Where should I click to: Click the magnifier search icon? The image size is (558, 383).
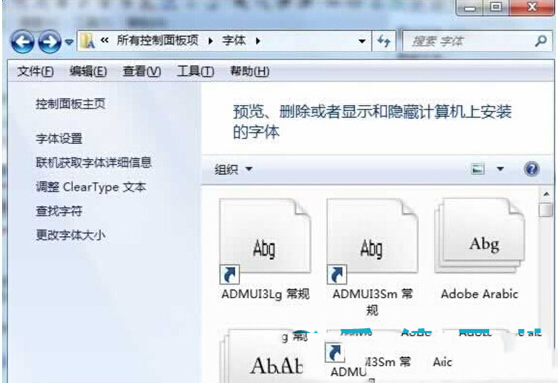click(x=541, y=41)
